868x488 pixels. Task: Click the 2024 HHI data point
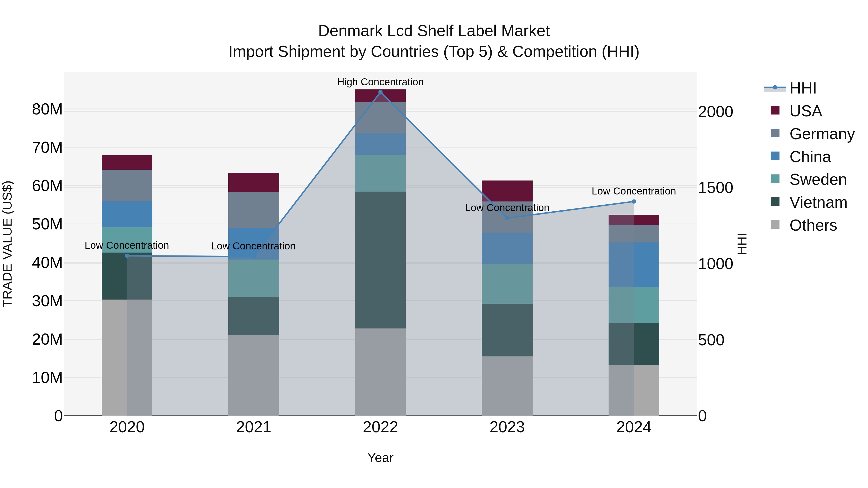(x=634, y=201)
